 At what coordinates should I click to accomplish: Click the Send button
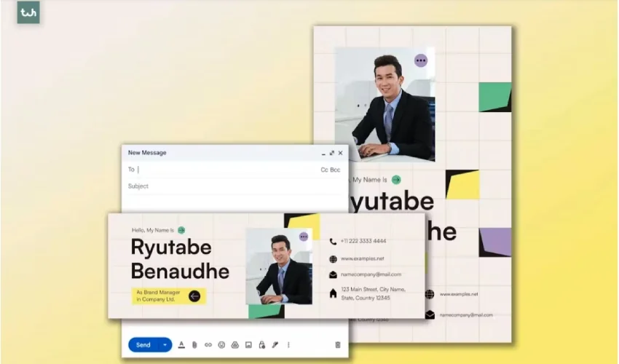143,345
